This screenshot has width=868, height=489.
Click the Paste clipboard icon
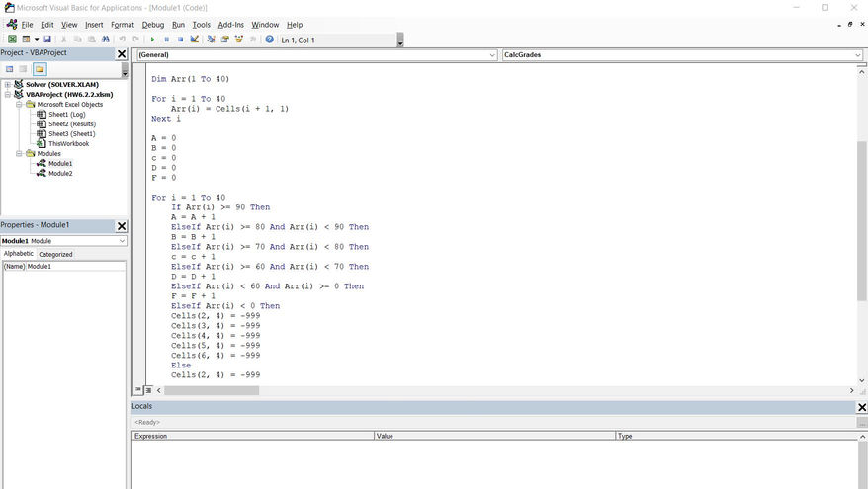click(x=91, y=40)
